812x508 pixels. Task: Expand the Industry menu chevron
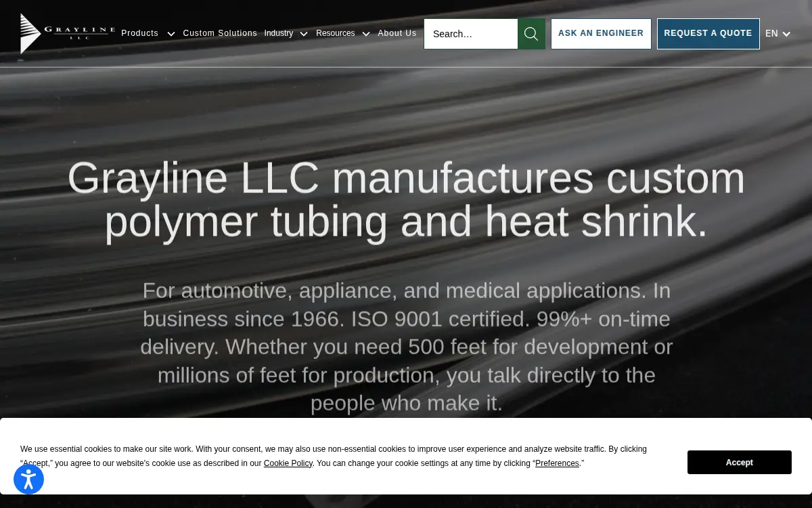coord(304,34)
